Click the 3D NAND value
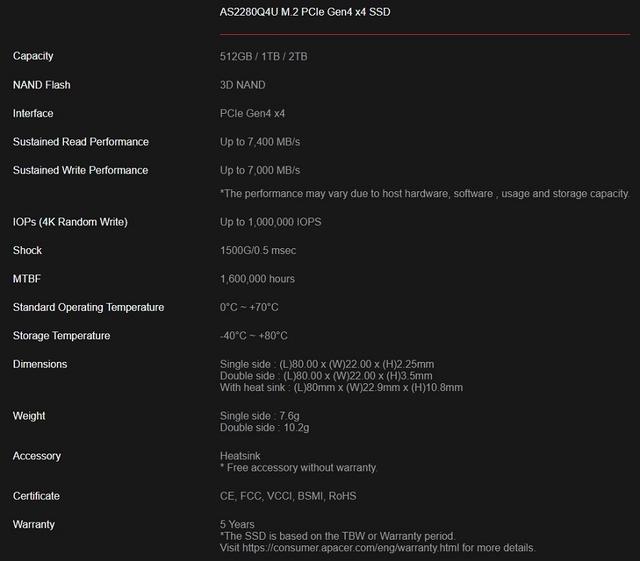This screenshot has width=640, height=561. point(243,85)
